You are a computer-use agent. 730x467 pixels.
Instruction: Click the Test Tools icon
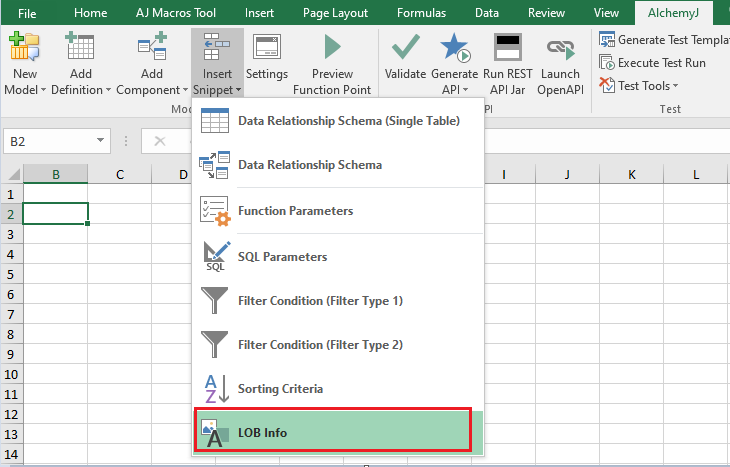click(x=607, y=85)
